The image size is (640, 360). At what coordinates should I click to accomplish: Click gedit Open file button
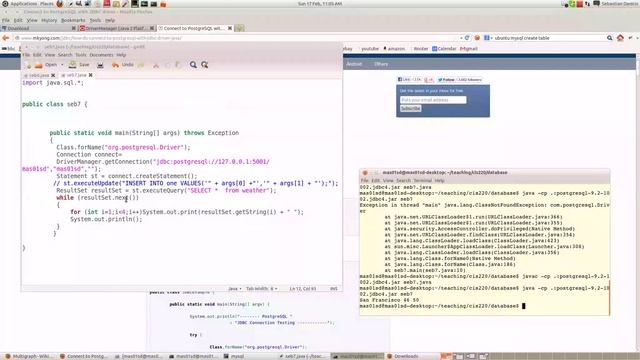coord(46,65)
